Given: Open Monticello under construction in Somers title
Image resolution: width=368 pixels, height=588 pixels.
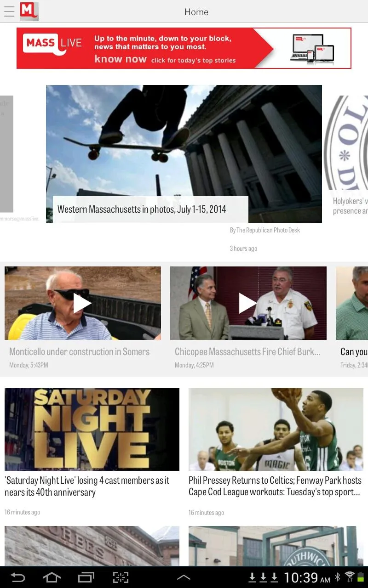Looking at the screenshot, I should tap(79, 352).
